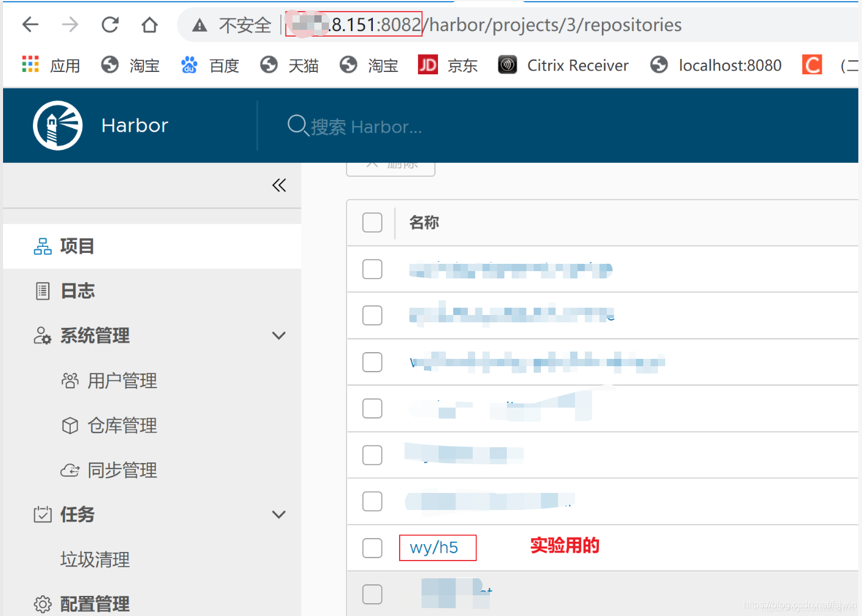Open the localhost:8080 bookmark

716,65
